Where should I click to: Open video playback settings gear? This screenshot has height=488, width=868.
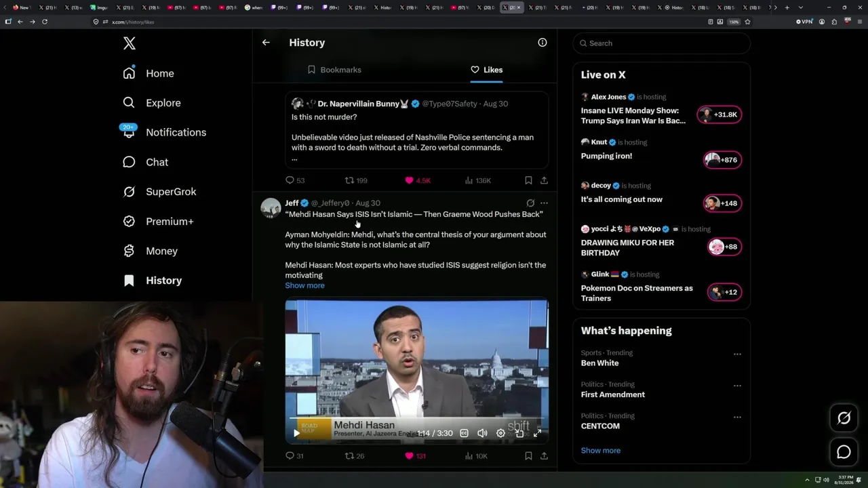[500, 433]
